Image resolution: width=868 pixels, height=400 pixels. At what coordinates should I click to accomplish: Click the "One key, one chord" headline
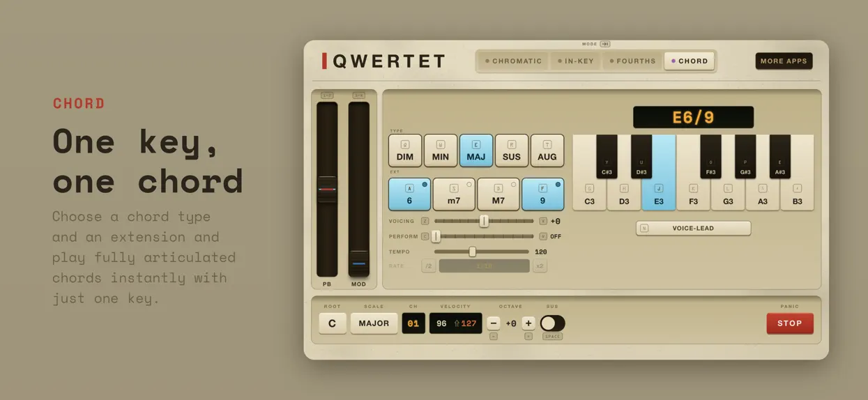[148, 161]
